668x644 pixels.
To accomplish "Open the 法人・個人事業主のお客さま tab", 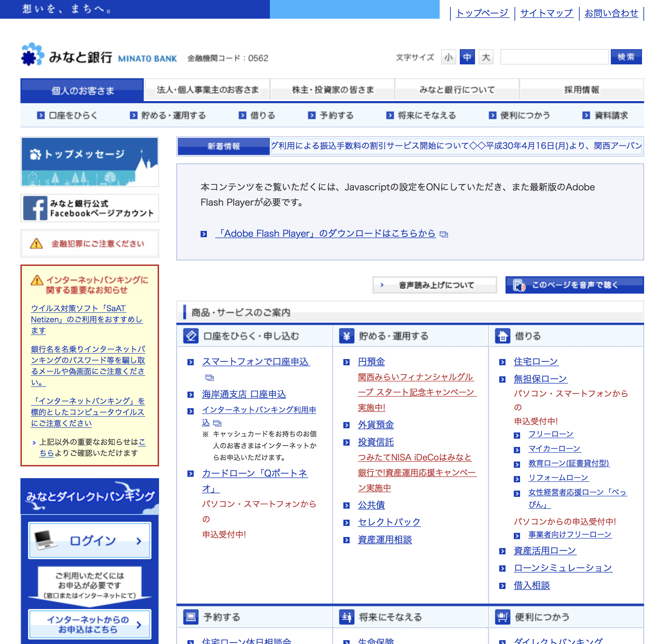I will pyautogui.click(x=208, y=90).
